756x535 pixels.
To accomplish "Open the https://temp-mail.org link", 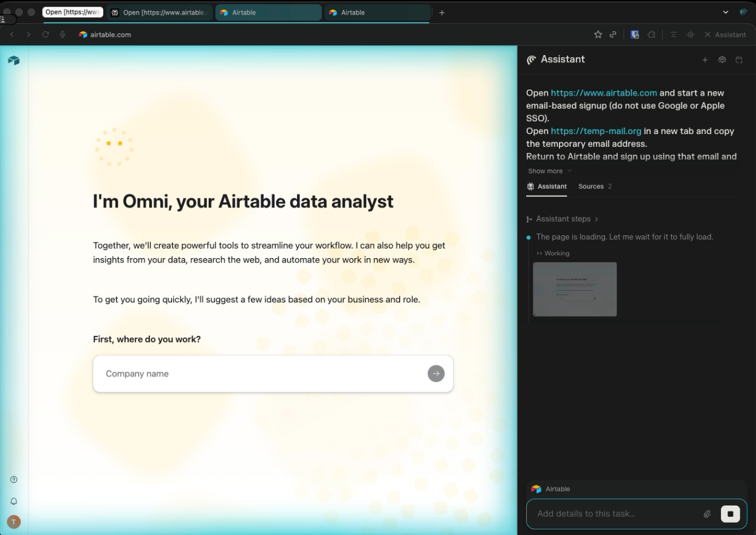I will tap(596, 131).
